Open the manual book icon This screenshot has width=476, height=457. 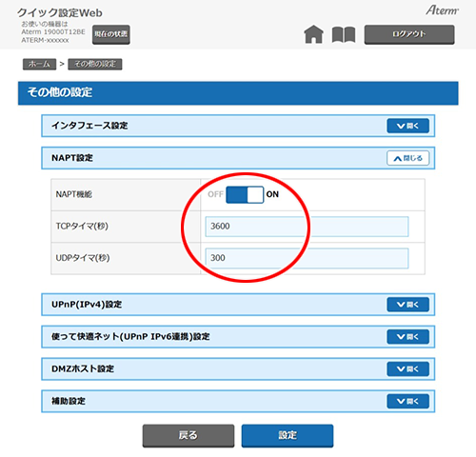[x=344, y=34]
